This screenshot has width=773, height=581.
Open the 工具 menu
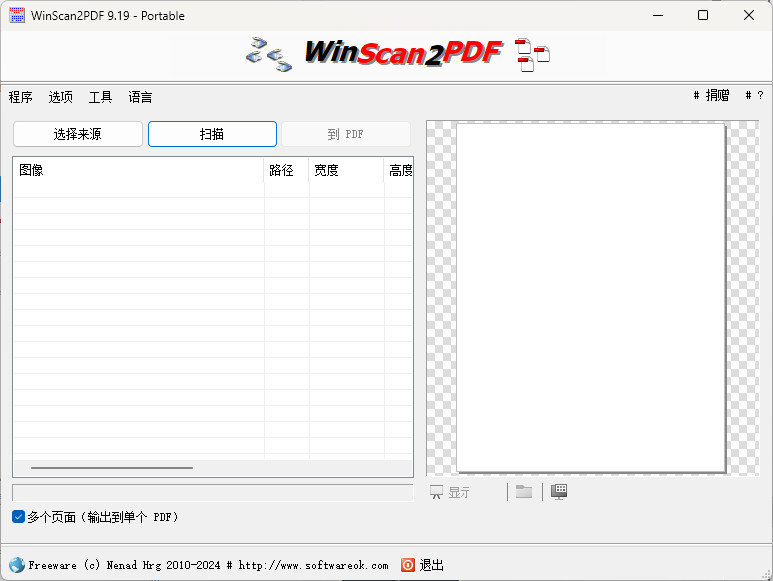pos(101,97)
